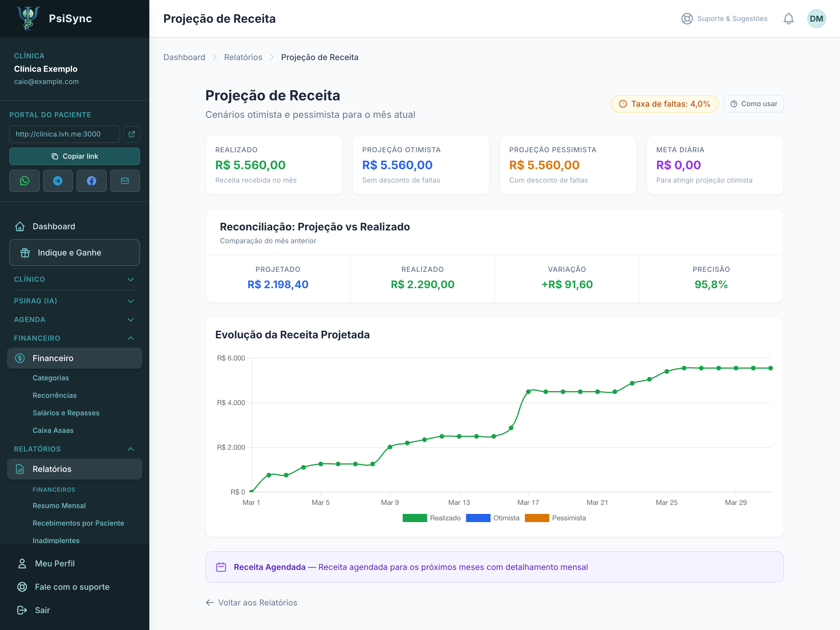Click the Projetado value R$ 2.198,40
The width and height of the screenshot is (840, 630).
point(278,284)
